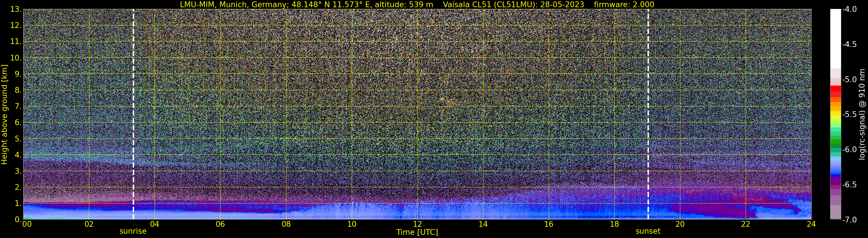Click the 'sunset' label below the time axis
868x238 pixels.
648,231
